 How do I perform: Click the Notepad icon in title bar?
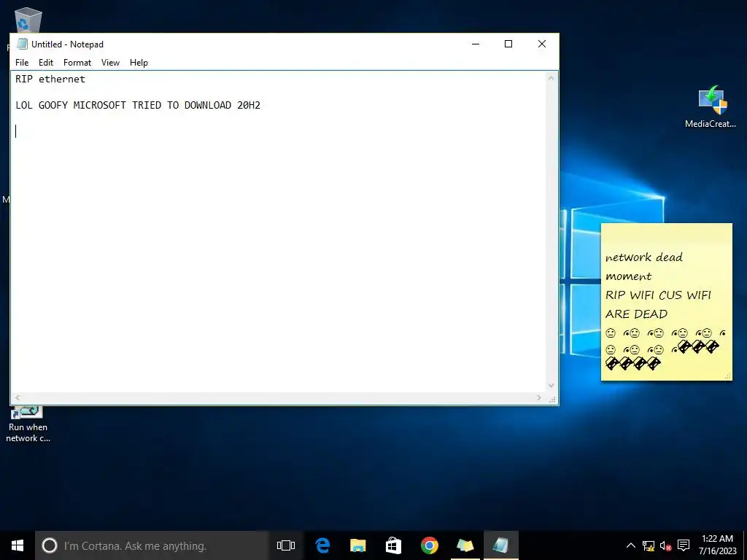[x=22, y=44]
